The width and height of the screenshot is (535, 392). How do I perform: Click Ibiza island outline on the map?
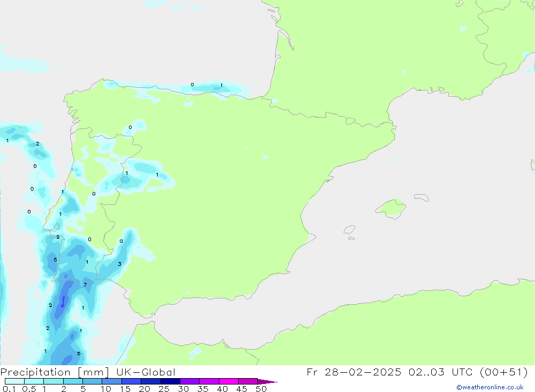(x=349, y=229)
